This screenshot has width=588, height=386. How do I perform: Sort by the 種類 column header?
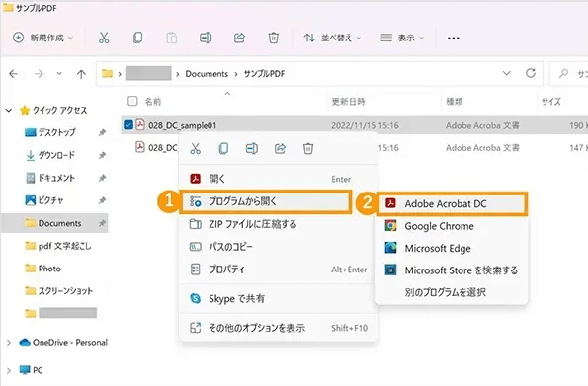click(x=455, y=101)
